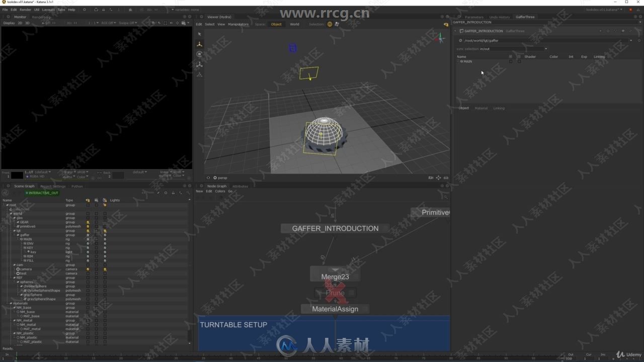Open the Manipulators menu in Viewer

pos(238,24)
